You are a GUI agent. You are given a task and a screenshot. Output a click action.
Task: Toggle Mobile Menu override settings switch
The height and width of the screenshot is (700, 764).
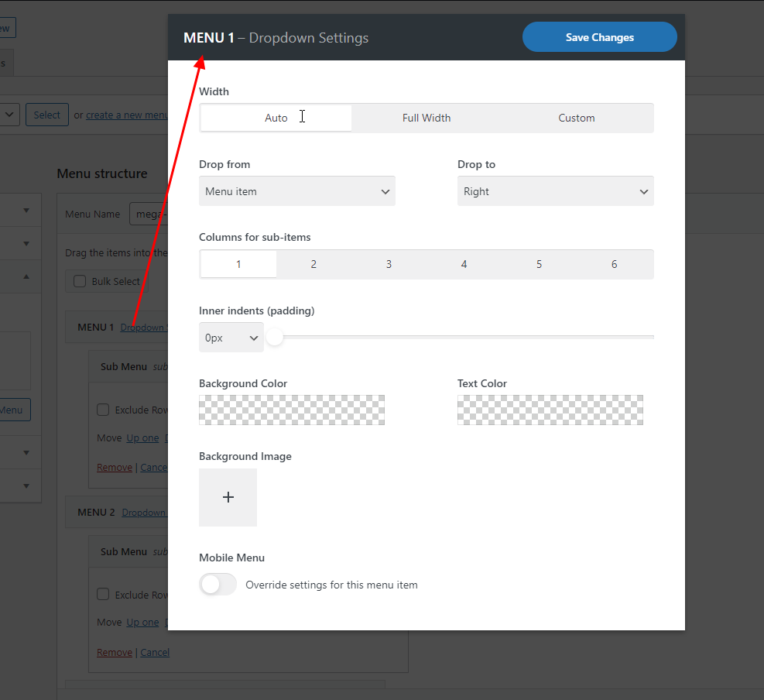218,585
